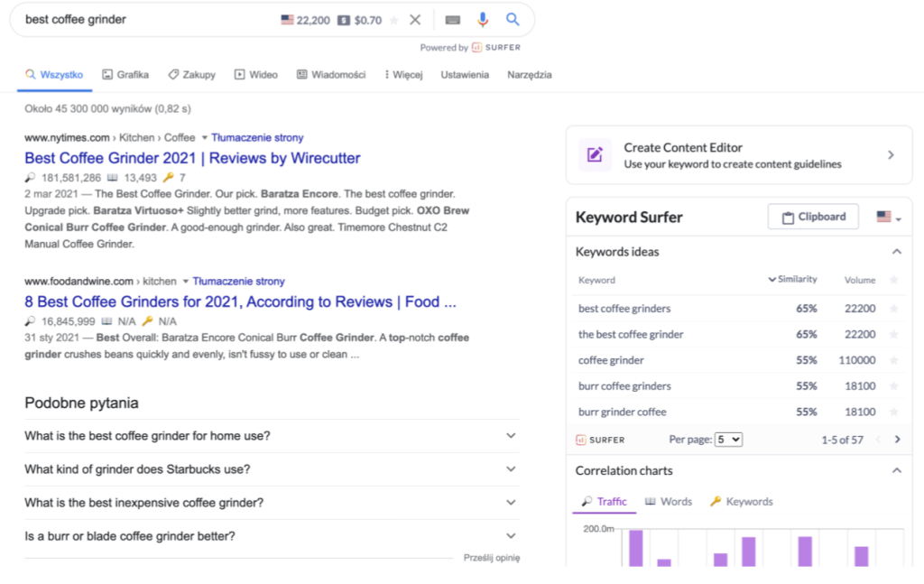Switch to the Keywords chart tab
Image resolution: width=924 pixels, height=584 pixels.
tap(742, 502)
